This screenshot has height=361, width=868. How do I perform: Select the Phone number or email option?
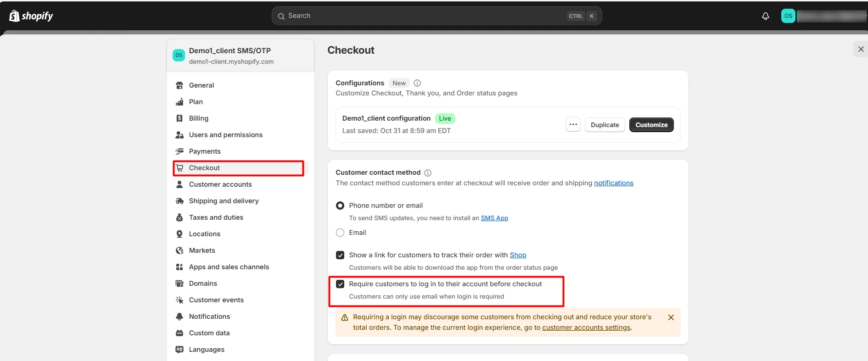[340, 205]
